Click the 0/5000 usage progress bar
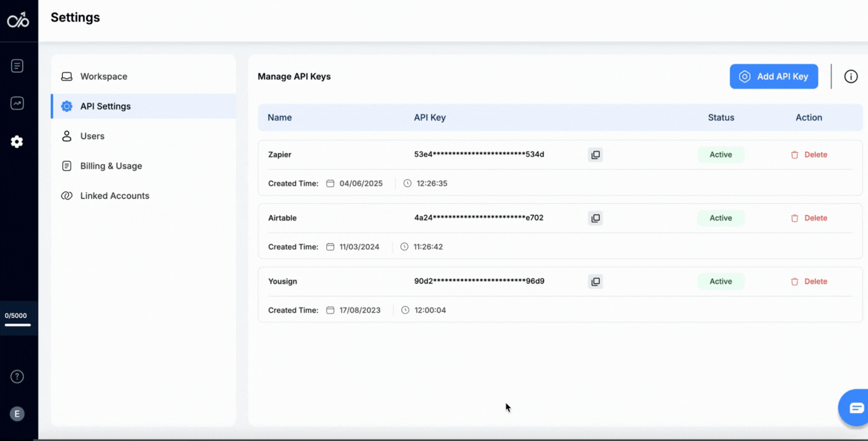The height and width of the screenshot is (441, 868). click(18, 324)
